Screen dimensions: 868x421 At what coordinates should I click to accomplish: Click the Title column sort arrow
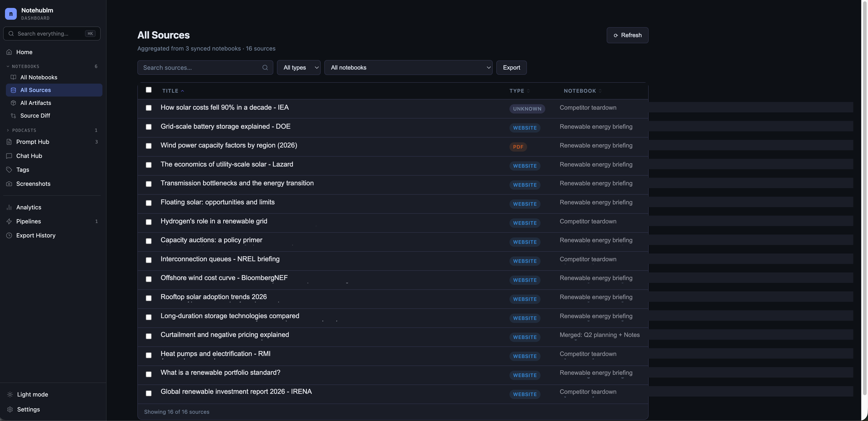(x=182, y=91)
